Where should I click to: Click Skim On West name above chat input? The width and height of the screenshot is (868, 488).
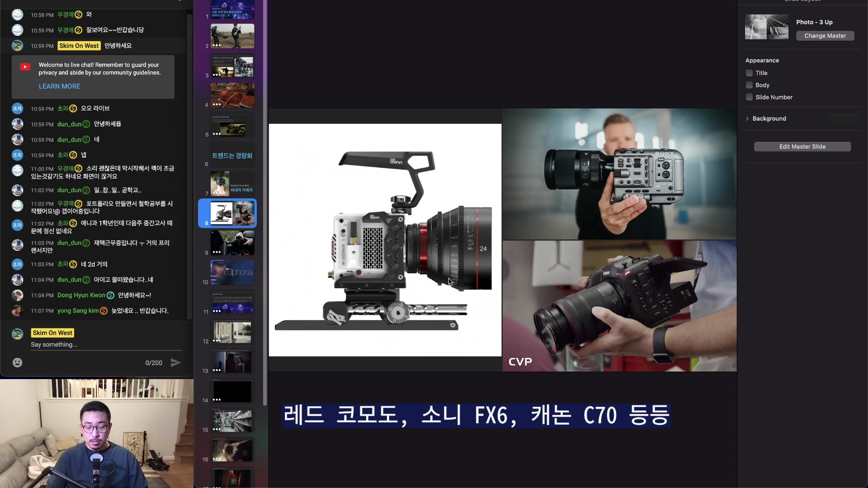52,333
